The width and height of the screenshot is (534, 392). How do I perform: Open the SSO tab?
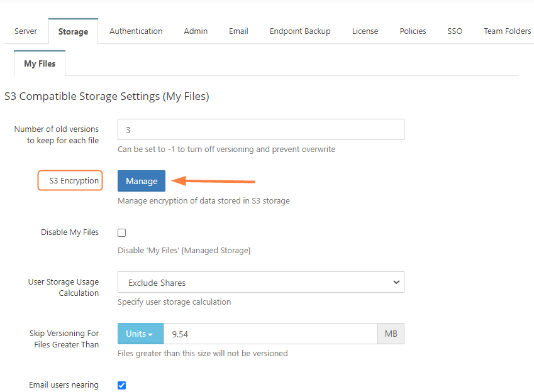[455, 31]
